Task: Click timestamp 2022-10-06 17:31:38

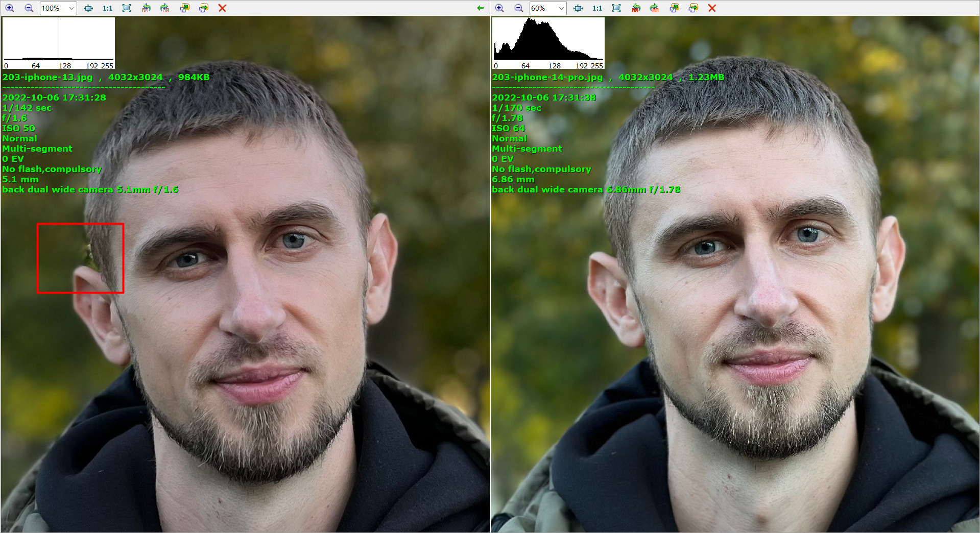Action: point(544,98)
